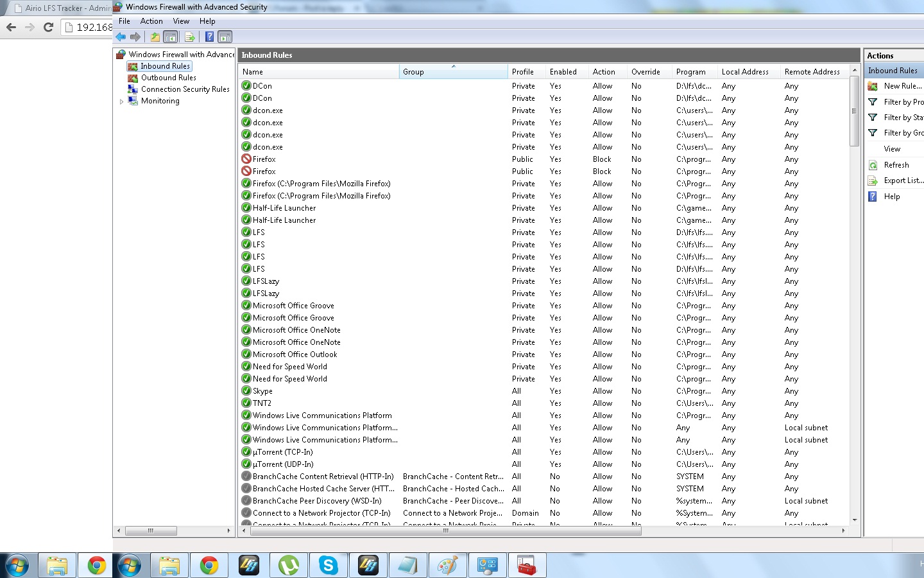
Task: Click the green check icon beside Skype rule
Action: coord(246,390)
